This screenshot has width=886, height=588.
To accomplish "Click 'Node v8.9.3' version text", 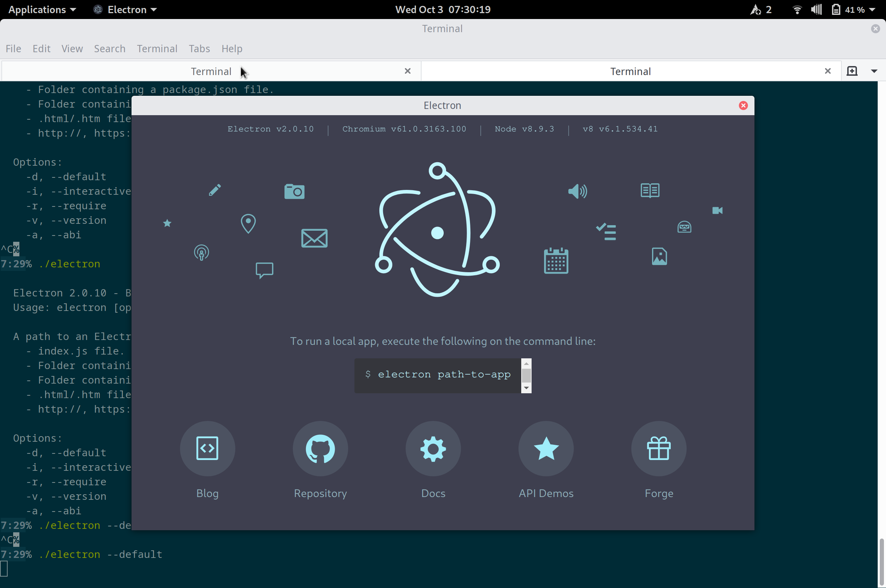I will pyautogui.click(x=524, y=129).
